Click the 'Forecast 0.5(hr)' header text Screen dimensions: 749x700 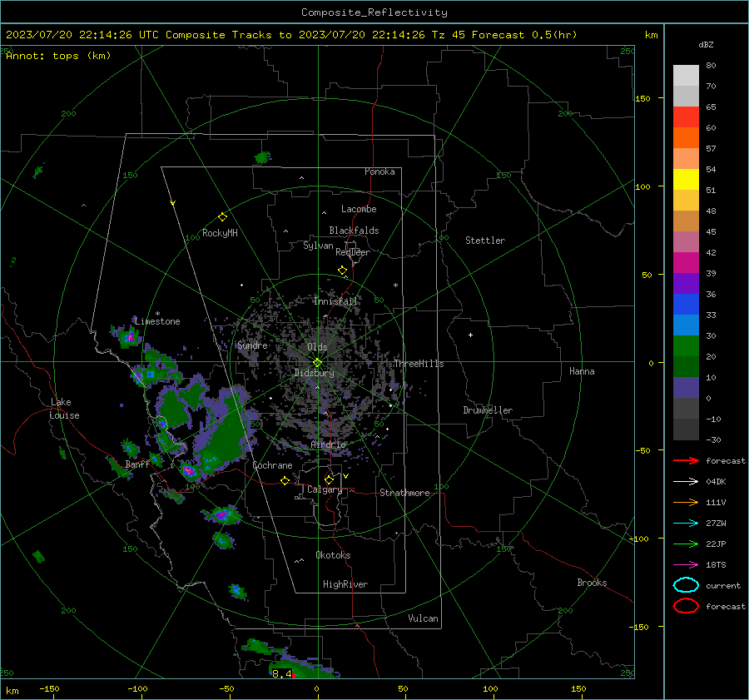[524, 35]
